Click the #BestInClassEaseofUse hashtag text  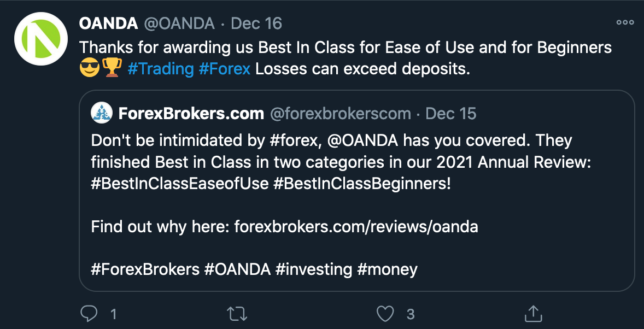point(179,183)
